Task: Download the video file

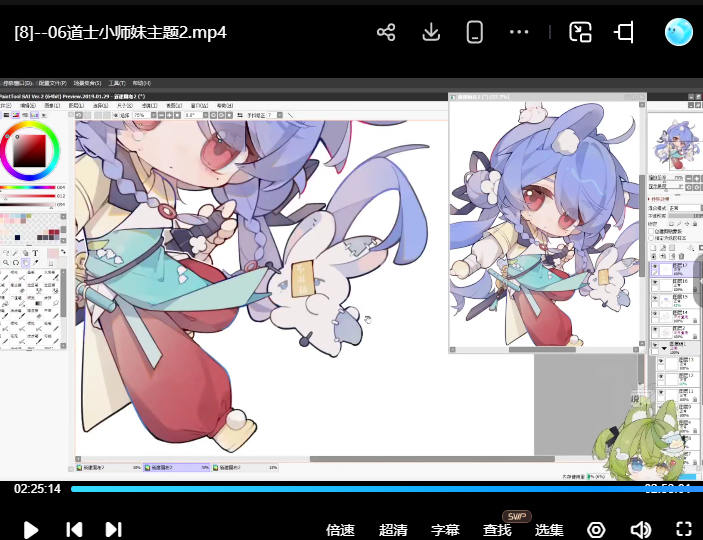Action: click(x=431, y=32)
